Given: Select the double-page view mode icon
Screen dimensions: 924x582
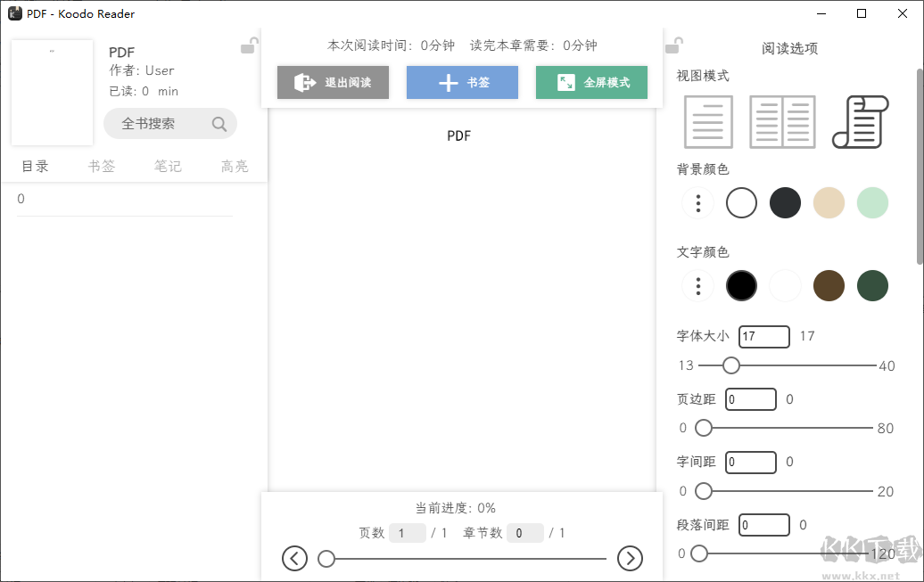Looking at the screenshot, I should point(782,122).
